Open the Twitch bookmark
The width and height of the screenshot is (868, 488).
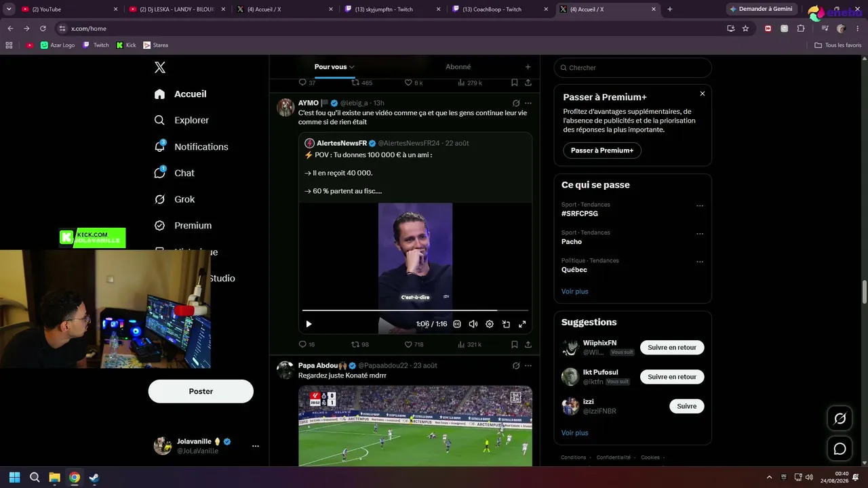(x=96, y=45)
